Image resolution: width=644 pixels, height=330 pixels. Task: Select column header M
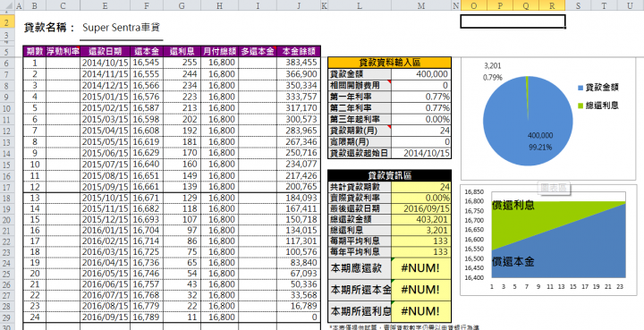pyautogui.click(x=421, y=5)
